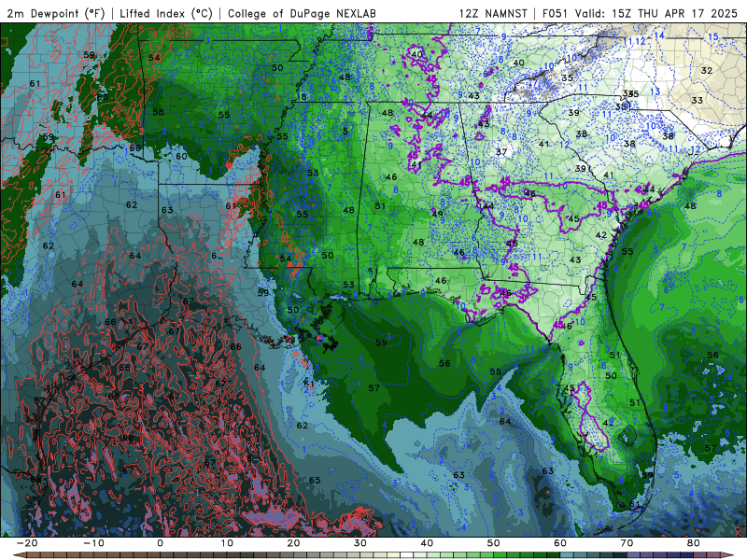Click the '2m Dewpoint (°F)' title text

56,14
